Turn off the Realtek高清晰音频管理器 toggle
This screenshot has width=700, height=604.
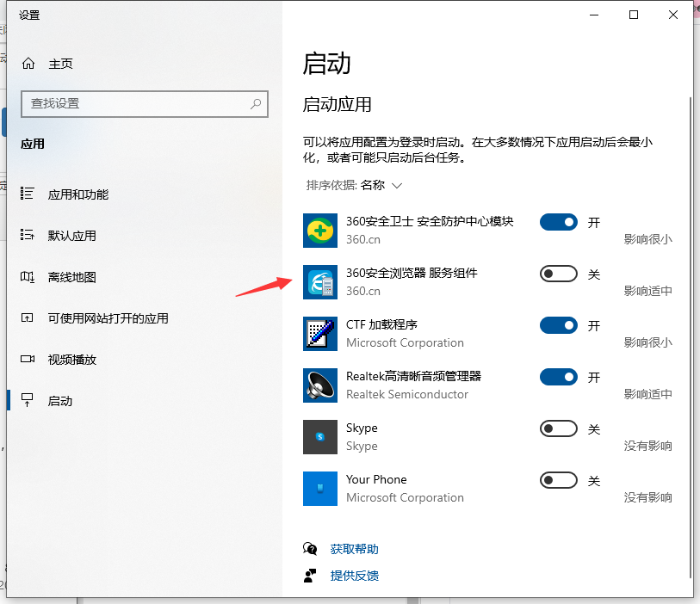pos(558,377)
